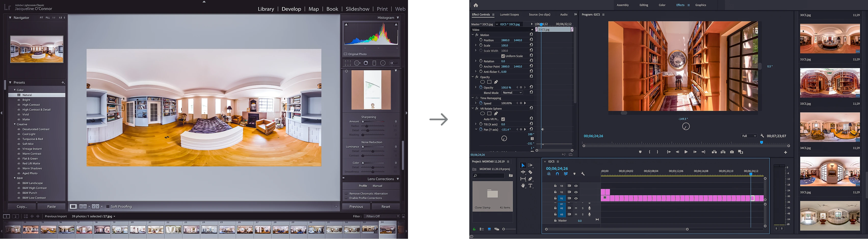Reset the Motion effect parameters
Image resolution: width=868 pixels, height=239 pixels.
pos(531,35)
